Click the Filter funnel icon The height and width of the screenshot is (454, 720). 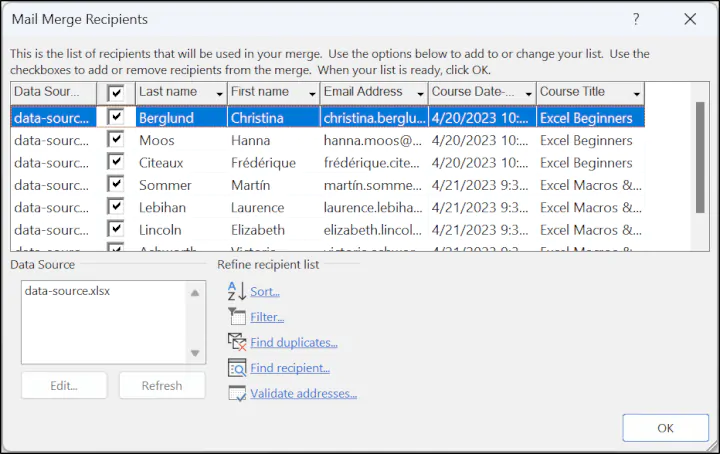click(236, 317)
